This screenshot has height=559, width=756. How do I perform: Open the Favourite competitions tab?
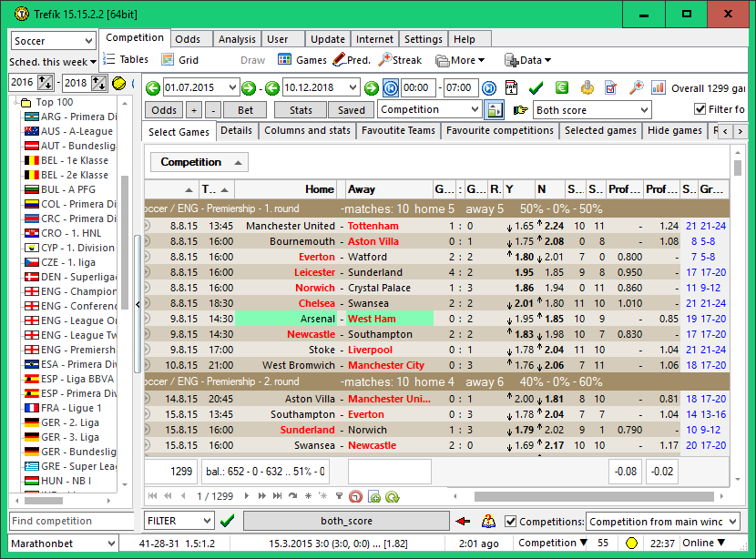coord(499,130)
